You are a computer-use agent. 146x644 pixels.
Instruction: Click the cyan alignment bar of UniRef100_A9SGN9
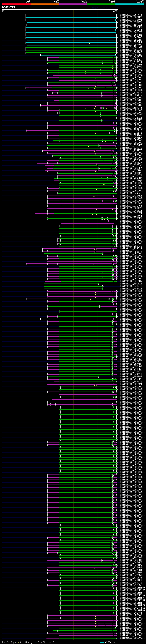(78, 55)
